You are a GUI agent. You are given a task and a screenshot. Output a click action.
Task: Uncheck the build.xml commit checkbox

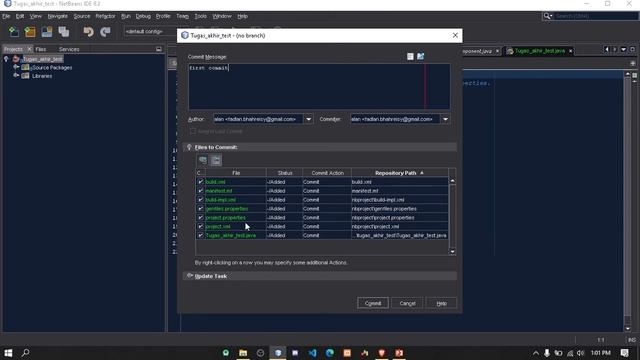coord(200,182)
